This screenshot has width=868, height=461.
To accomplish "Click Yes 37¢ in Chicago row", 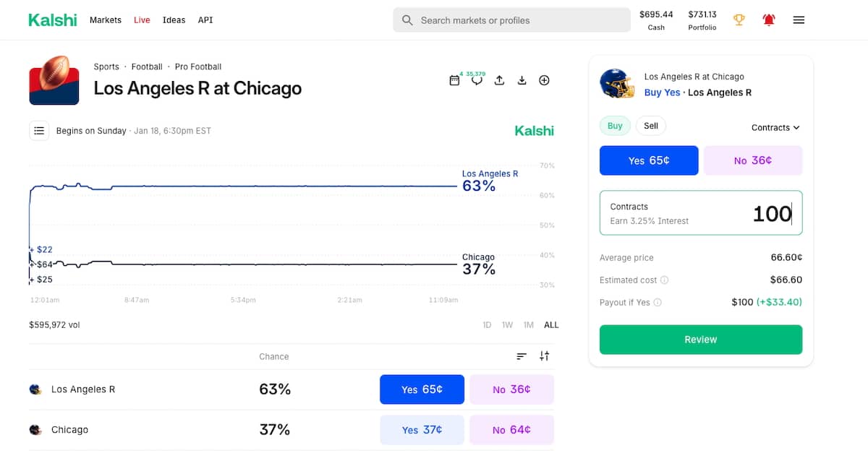I will point(422,430).
